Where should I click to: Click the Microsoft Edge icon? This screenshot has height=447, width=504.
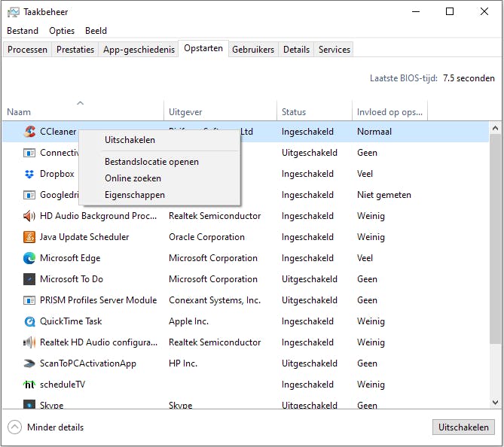(29, 258)
